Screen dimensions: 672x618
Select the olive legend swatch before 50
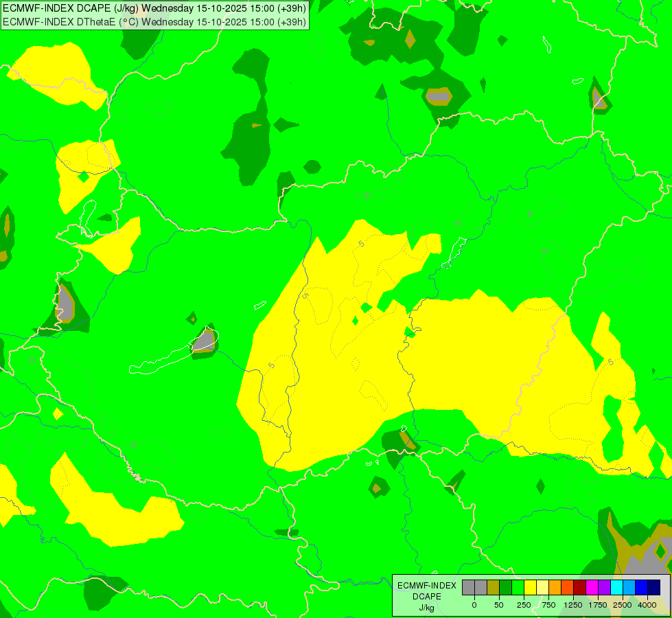coord(494,588)
